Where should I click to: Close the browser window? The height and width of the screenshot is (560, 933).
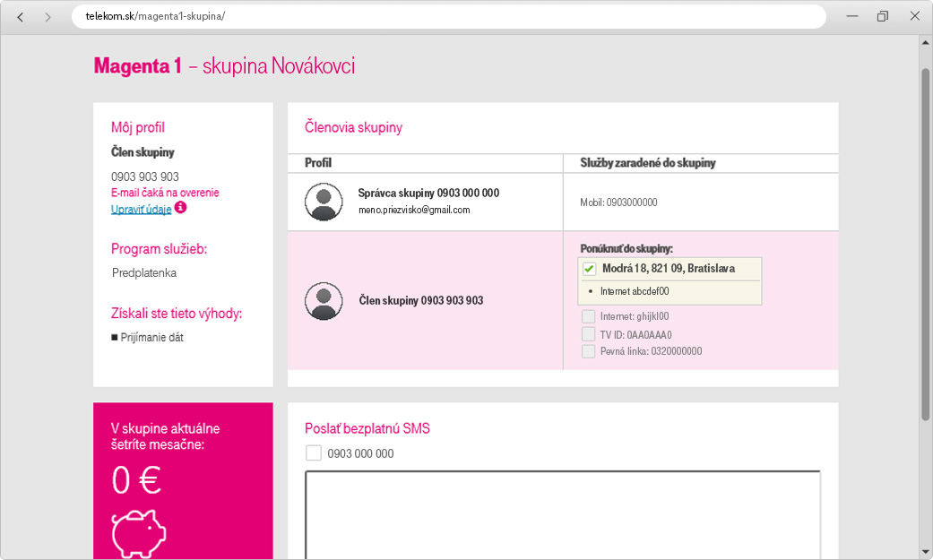click(x=915, y=16)
